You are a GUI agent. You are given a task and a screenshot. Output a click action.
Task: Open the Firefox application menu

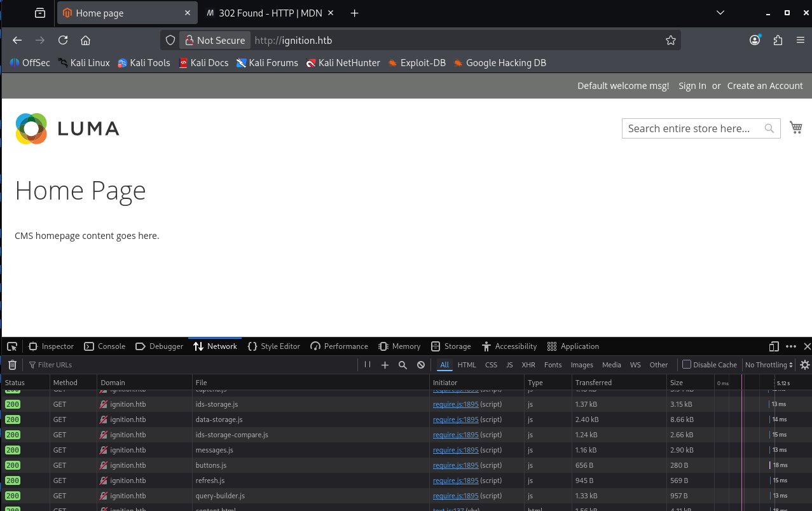click(800, 39)
